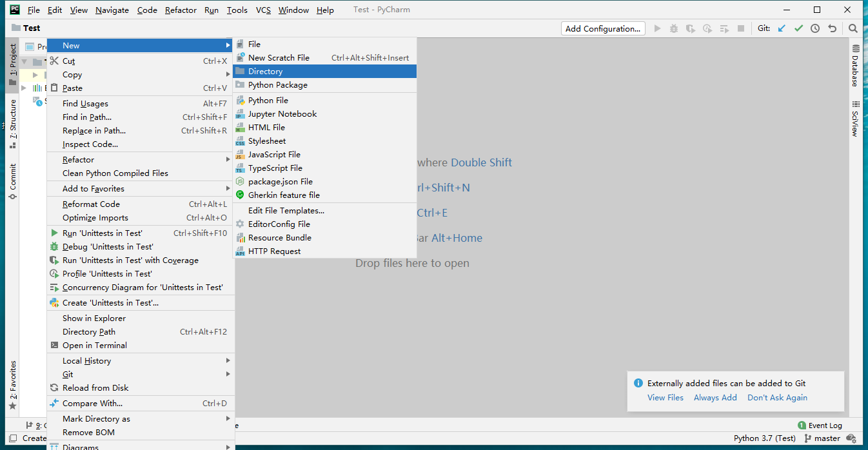The image size is (868, 450).
Task: Open the master branch selector in status bar
Action: coord(822,438)
